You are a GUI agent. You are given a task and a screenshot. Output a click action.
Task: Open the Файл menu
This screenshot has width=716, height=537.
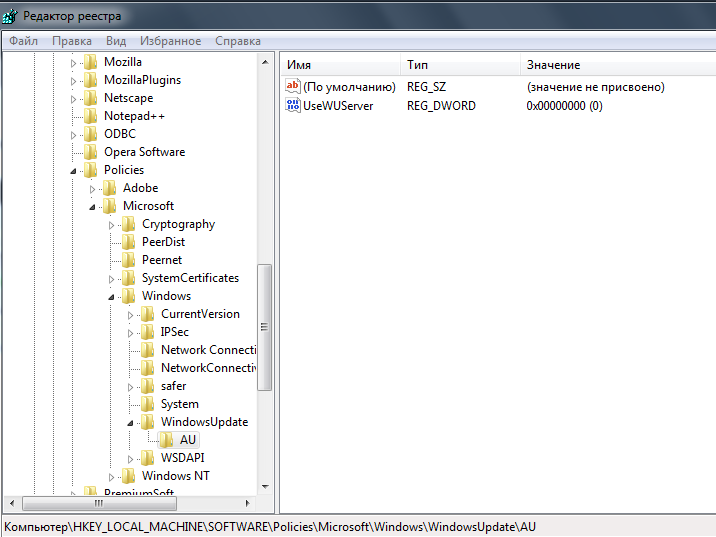(24, 41)
